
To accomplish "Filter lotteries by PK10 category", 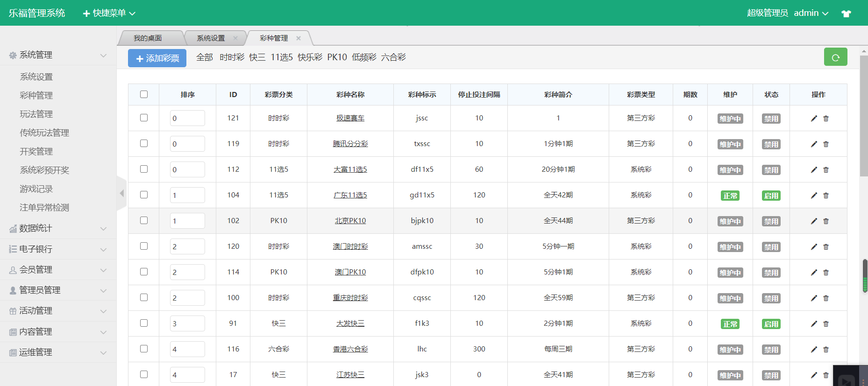I will (x=337, y=57).
